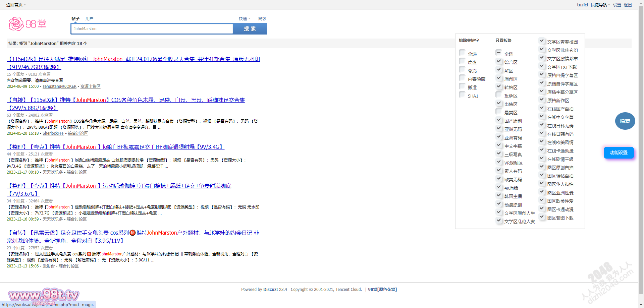Open the 快捷导航 dropdown menu

point(600,5)
